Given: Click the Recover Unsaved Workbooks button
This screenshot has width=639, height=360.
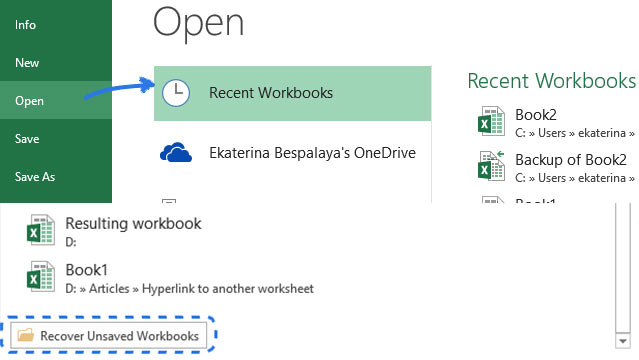Looking at the screenshot, I should (108, 335).
